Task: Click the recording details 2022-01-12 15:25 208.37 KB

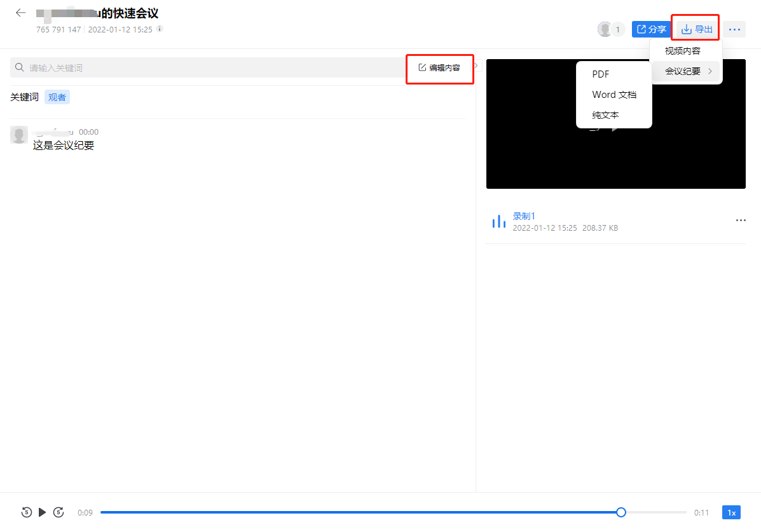Action: [565, 228]
